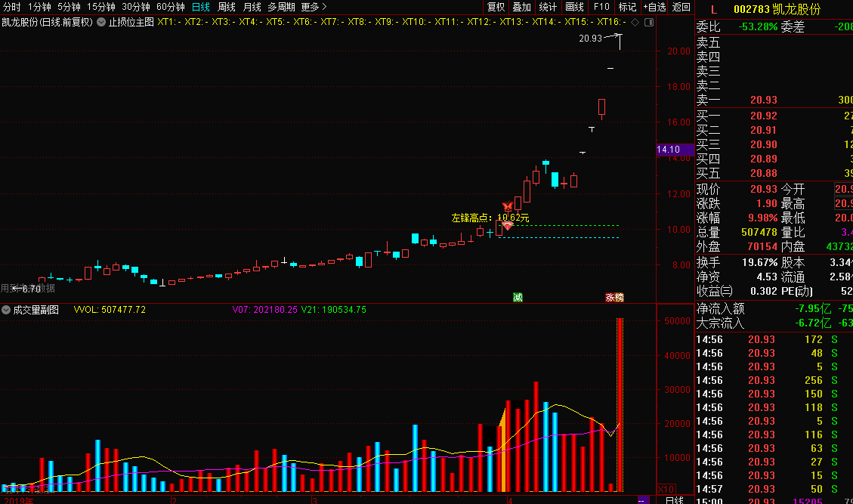Click the 卖一 ask price row

774,100
